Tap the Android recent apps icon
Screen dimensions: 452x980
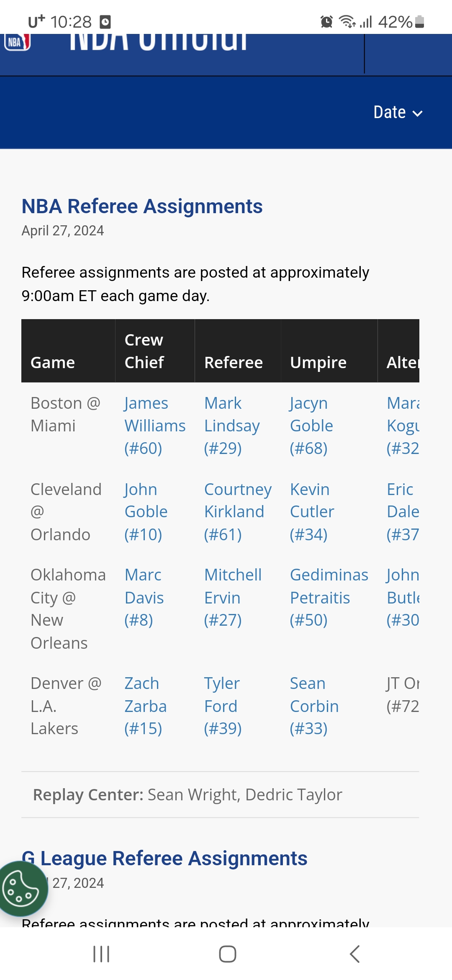tap(101, 954)
